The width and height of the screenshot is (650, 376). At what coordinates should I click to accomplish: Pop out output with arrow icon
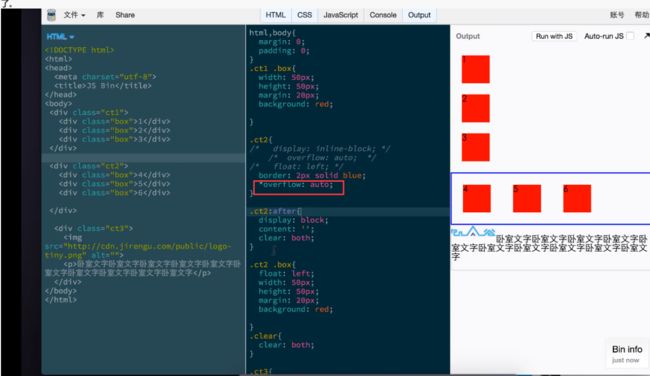[646, 36]
